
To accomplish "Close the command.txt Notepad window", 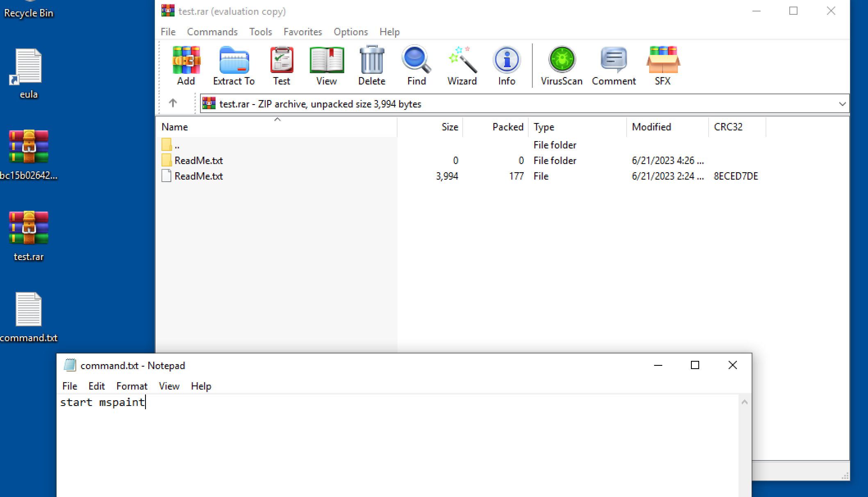I will [733, 365].
